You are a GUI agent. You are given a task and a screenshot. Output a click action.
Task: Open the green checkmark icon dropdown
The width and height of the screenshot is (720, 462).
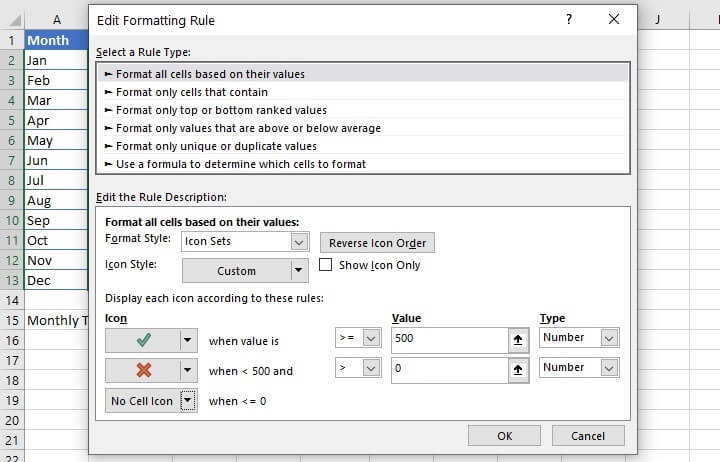click(x=188, y=340)
